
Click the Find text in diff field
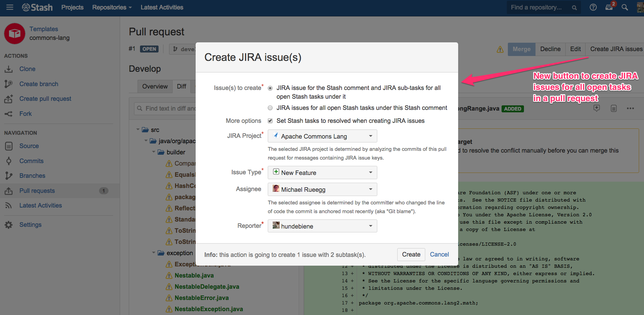coord(165,108)
